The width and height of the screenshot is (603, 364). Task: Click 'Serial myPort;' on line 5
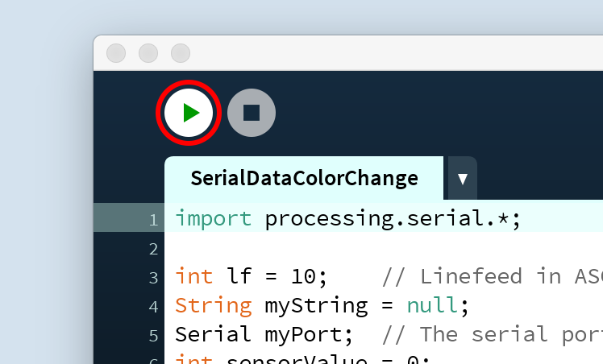(264, 334)
